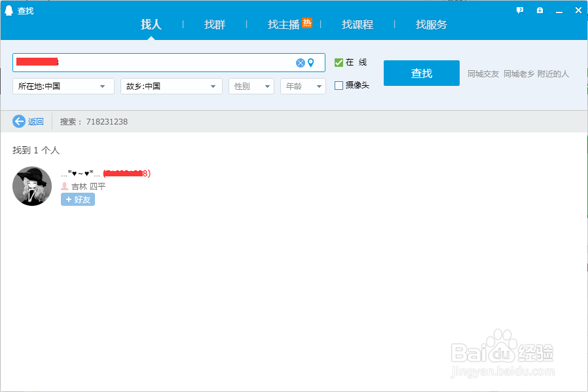Switch to the 找人 tab
Screen dimensions: 588x392
151,24
